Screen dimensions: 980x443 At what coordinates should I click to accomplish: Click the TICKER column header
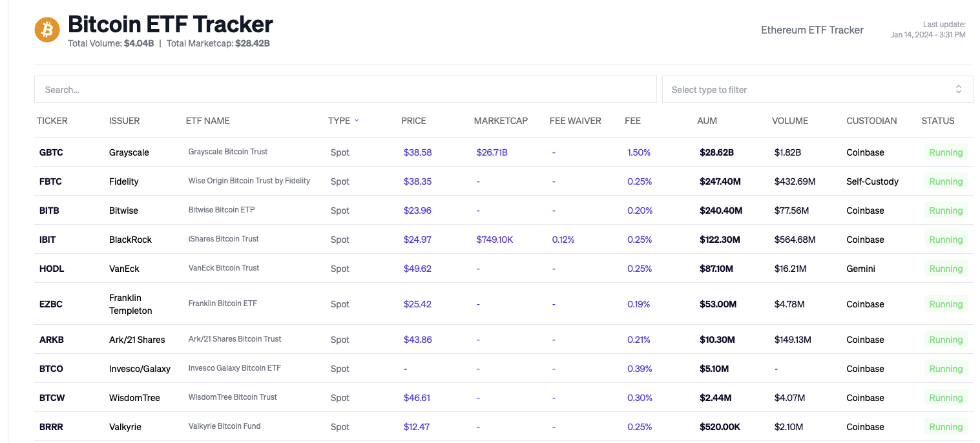tap(52, 121)
